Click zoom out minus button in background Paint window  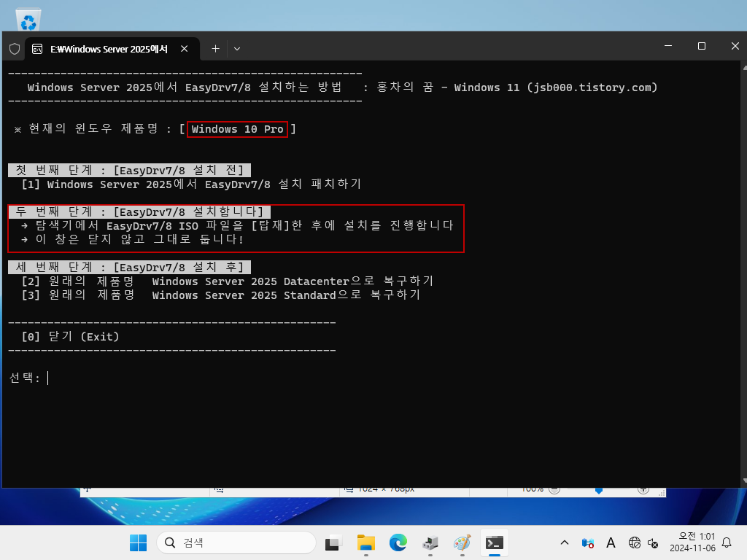554,490
